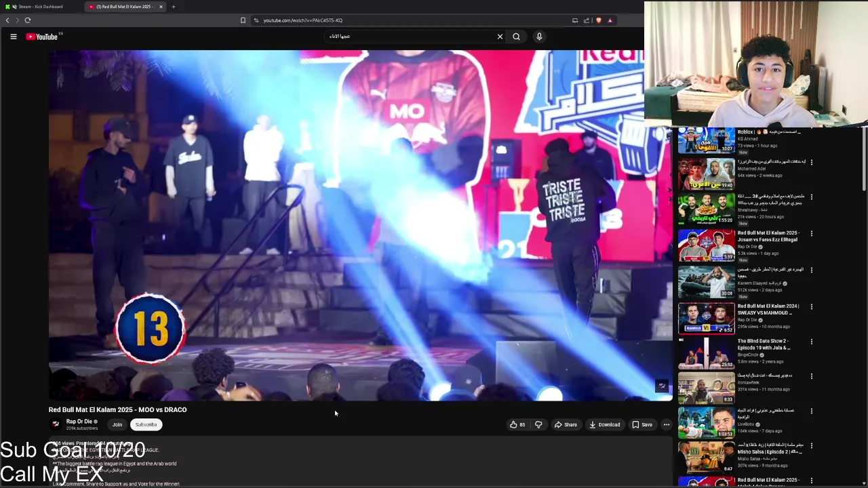
Task: Click the BingeCircle channel name
Action: click(748, 354)
